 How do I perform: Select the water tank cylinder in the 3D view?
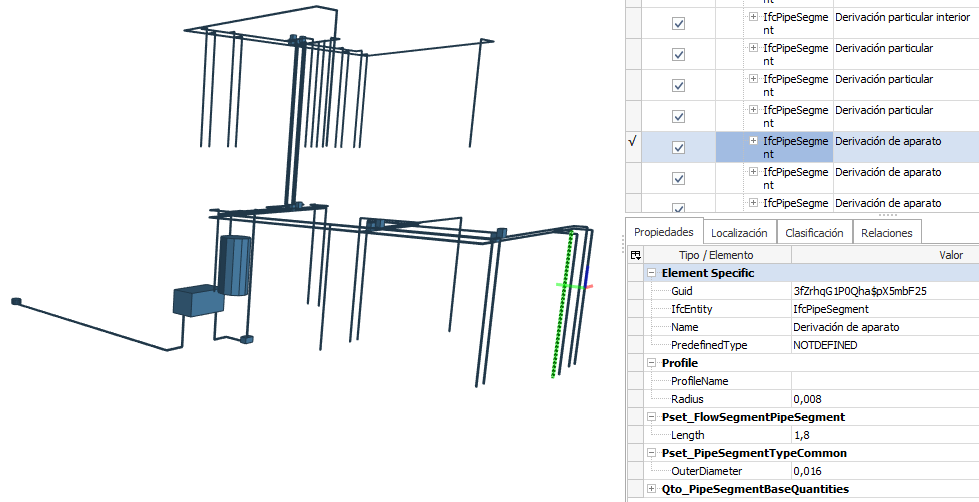(x=235, y=265)
